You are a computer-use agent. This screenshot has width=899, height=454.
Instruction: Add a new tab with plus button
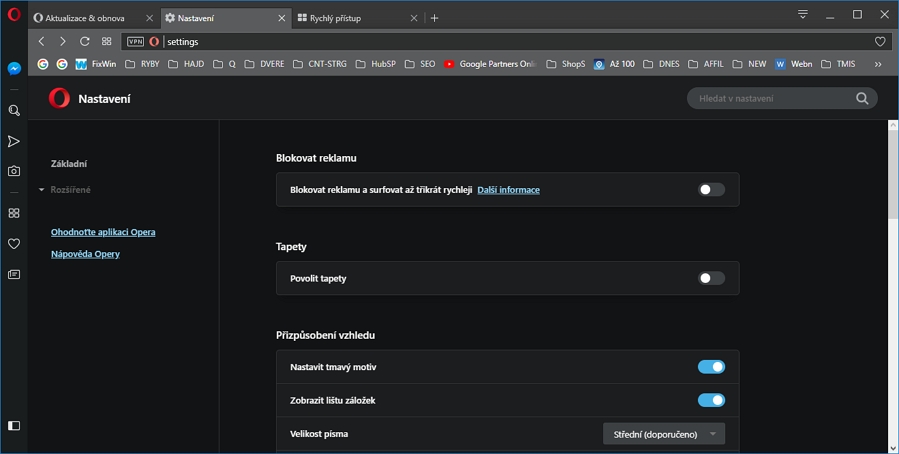tap(434, 18)
